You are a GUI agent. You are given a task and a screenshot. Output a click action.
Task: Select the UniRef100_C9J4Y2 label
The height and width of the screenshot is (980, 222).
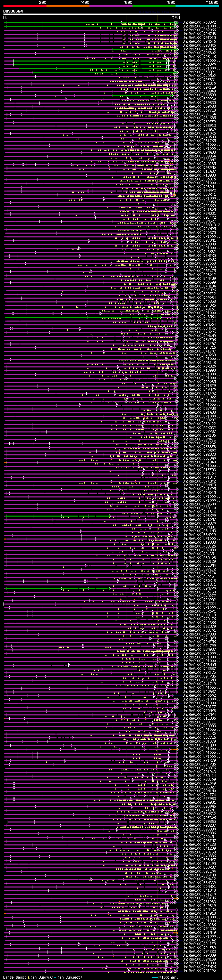[x=199, y=217]
